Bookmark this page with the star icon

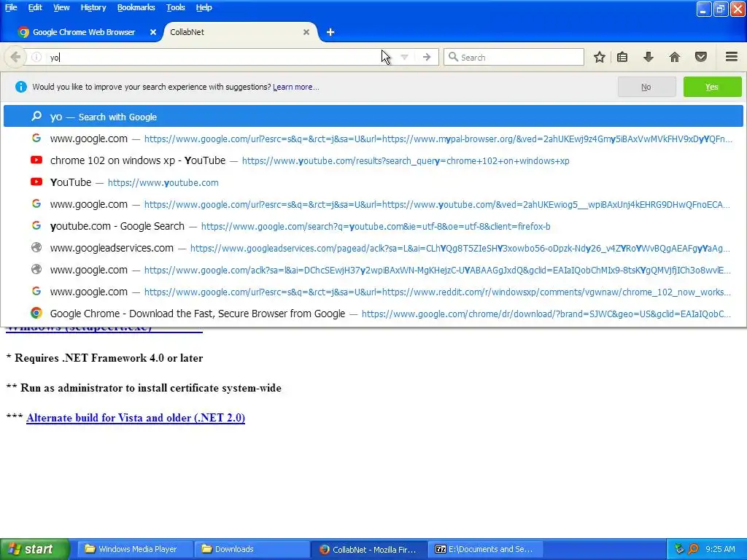click(x=600, y=57)
